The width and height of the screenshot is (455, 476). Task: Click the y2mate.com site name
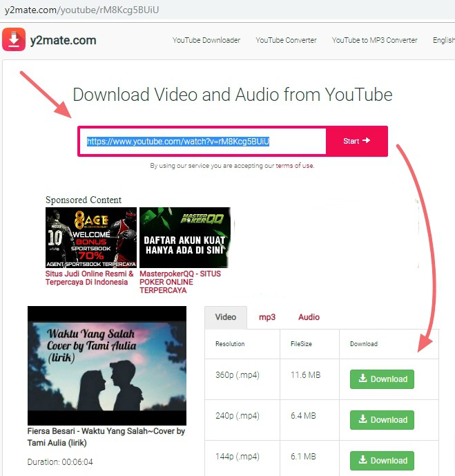pyautogui.click(x=63, y=40)
